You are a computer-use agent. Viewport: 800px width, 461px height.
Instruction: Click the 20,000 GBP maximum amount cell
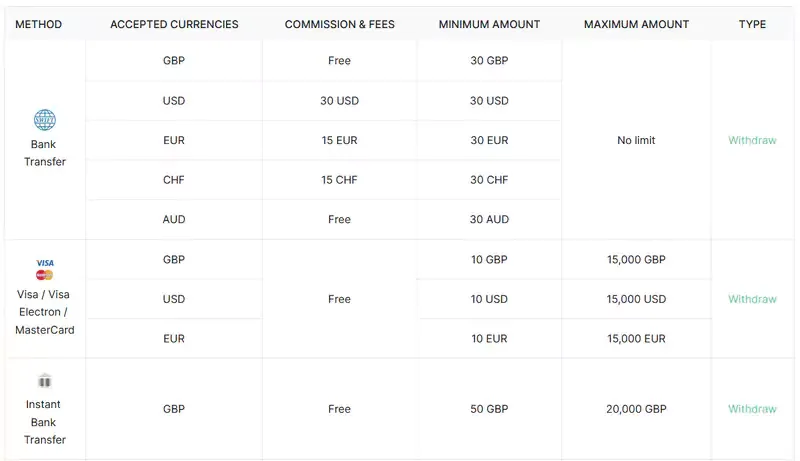636,409
